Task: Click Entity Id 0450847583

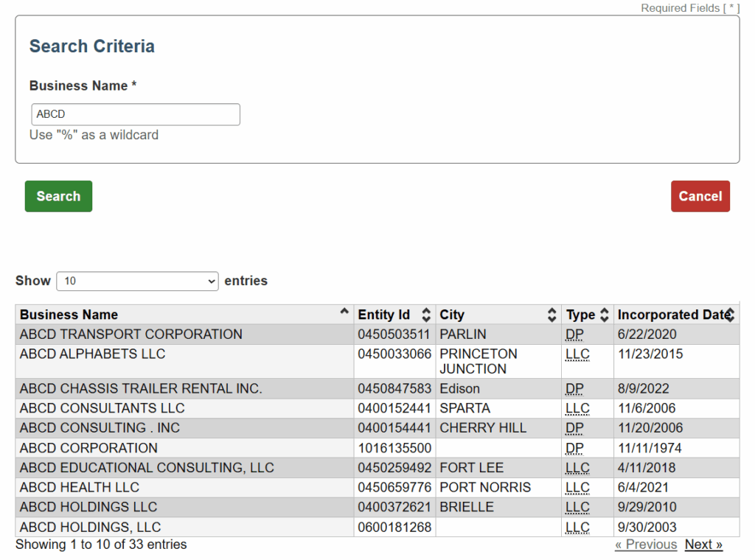Action: (x=394, y=389)
